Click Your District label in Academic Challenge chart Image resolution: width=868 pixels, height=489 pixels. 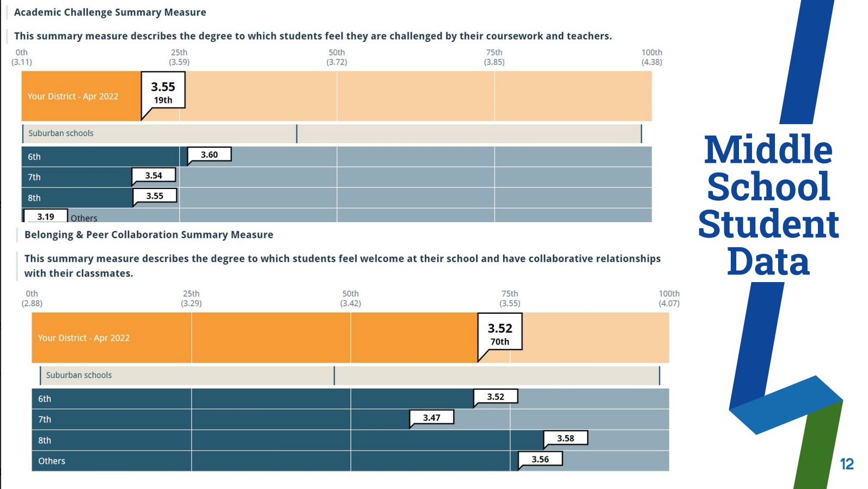pyautogui.click(x=73, y=96)
